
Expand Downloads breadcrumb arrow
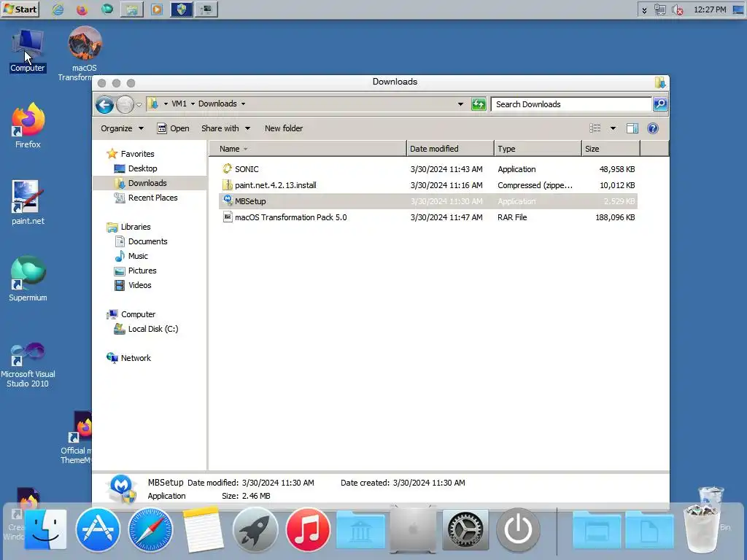[x=243, y=104]
